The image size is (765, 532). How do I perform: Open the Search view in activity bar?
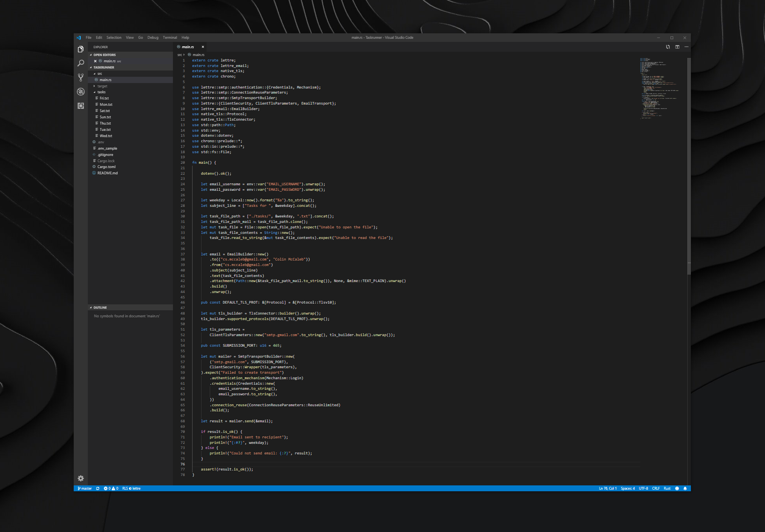(x=81, y=63)
